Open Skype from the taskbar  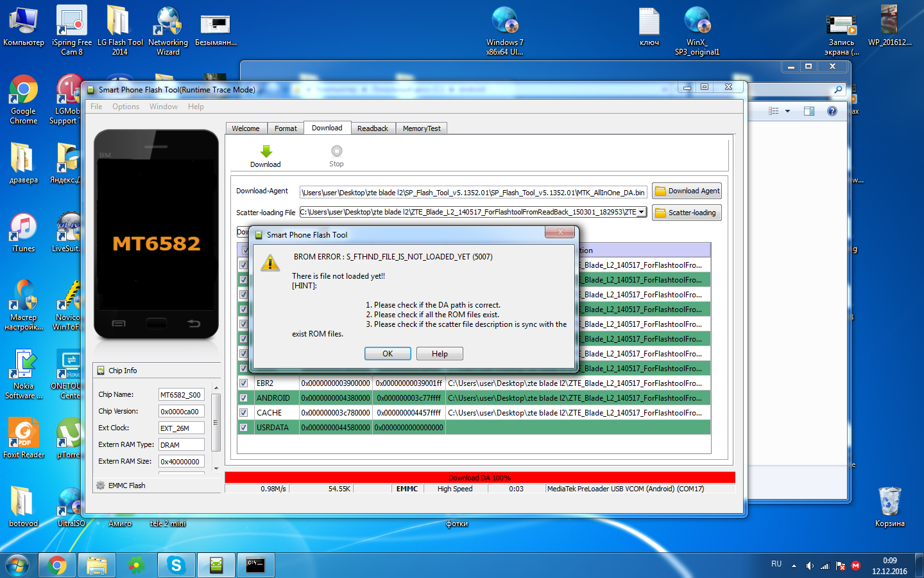(176, 565)
